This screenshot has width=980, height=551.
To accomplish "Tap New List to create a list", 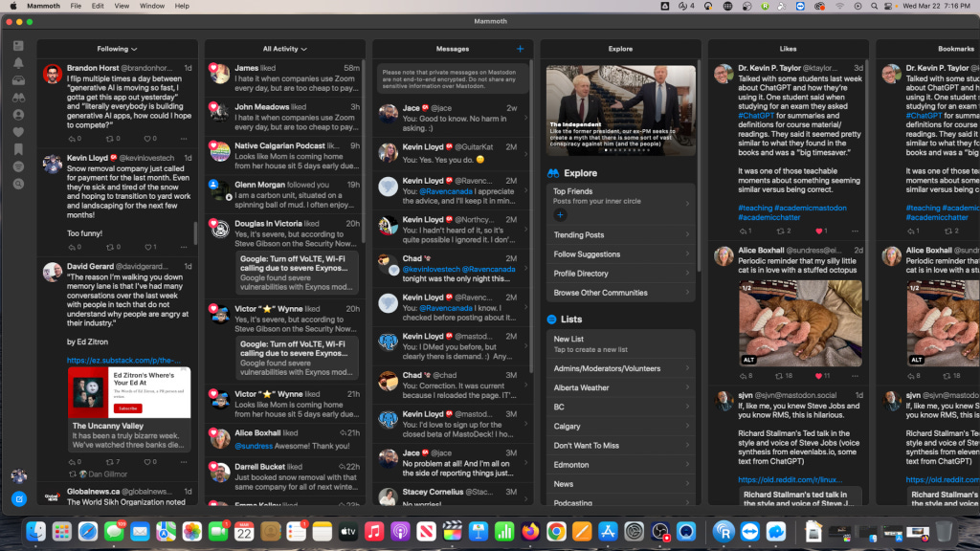I will 620,343.
